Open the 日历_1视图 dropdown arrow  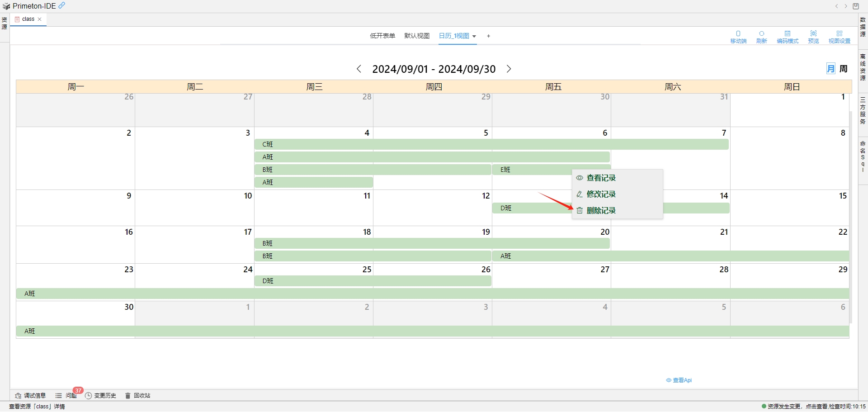474,36
